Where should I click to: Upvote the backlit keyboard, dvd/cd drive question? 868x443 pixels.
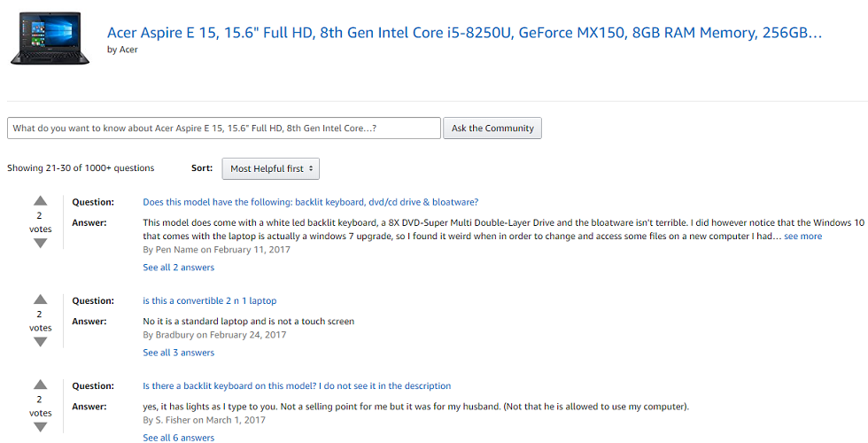pyautogui.click(x=41, y=201)
